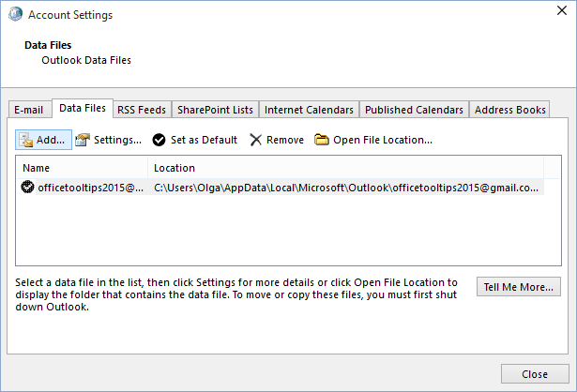Select the Data Files tab
Screen dimensions: 577x392
(x=83, y=108)
